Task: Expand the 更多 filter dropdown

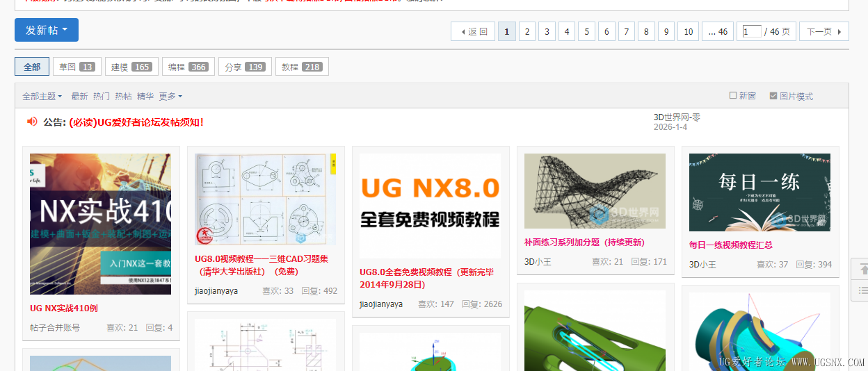Action: tap(170, 96)
